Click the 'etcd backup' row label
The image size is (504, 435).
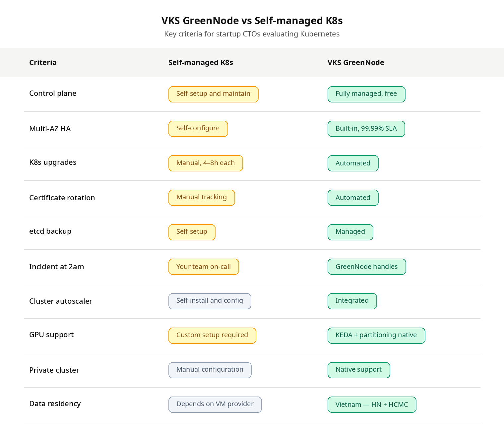50,231
